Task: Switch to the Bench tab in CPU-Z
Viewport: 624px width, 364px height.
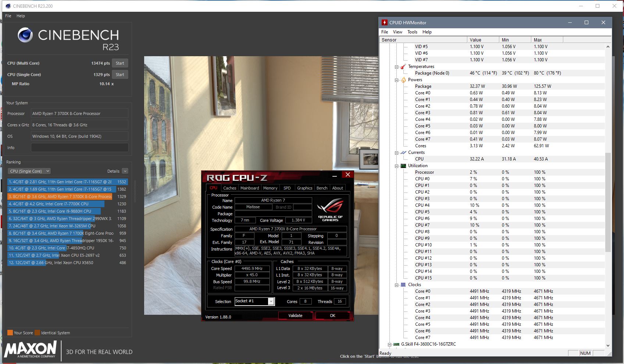Action: click(x=322, y=188)
